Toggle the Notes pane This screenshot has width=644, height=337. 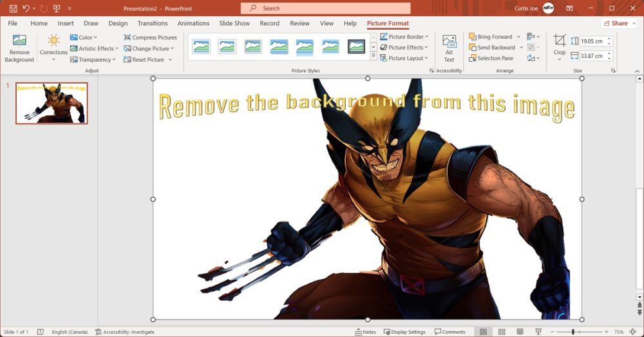pyautogui.click(x=365, y=332)
